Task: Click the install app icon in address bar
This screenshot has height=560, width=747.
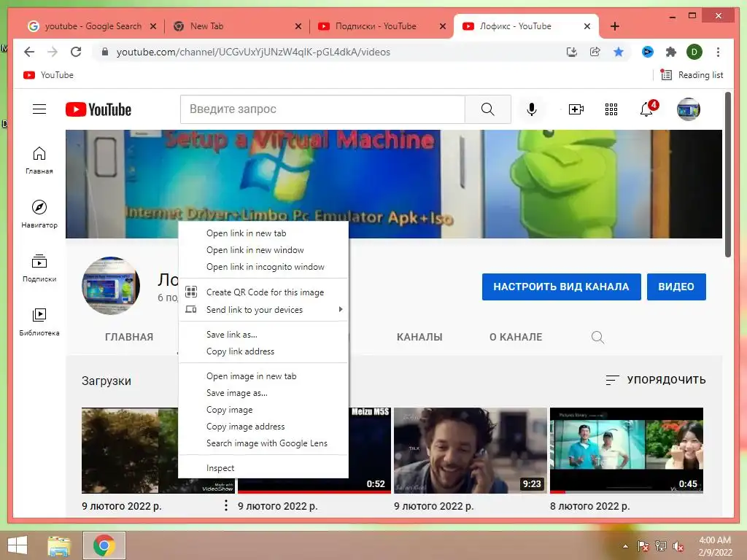Action: click(x=572, y=52)
